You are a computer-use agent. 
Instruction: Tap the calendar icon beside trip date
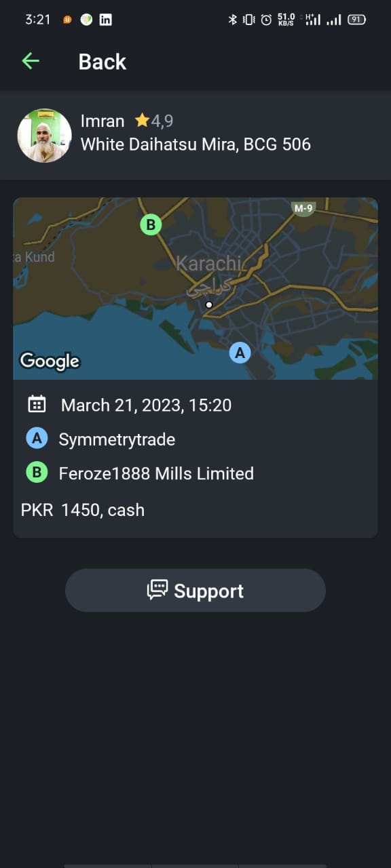click(37, 404)
